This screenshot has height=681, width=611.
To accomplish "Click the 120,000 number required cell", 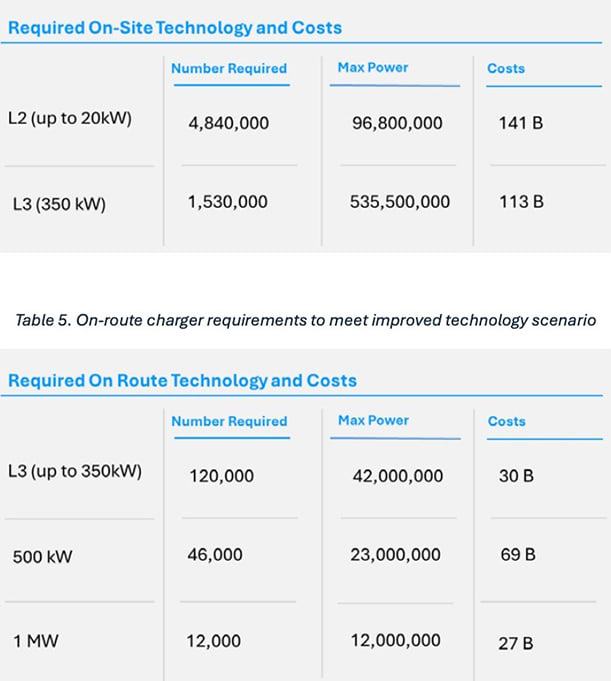I will pos(221,476).
